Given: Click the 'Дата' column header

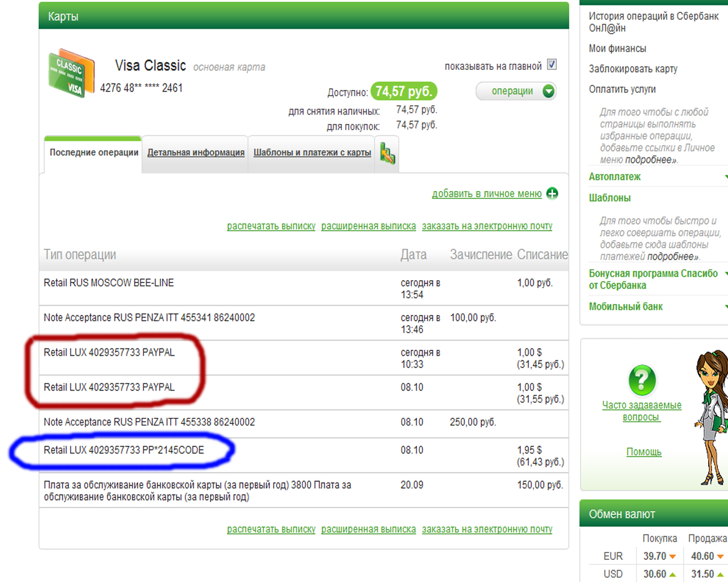Looking at the screenshot, I should tap(413, 255).
